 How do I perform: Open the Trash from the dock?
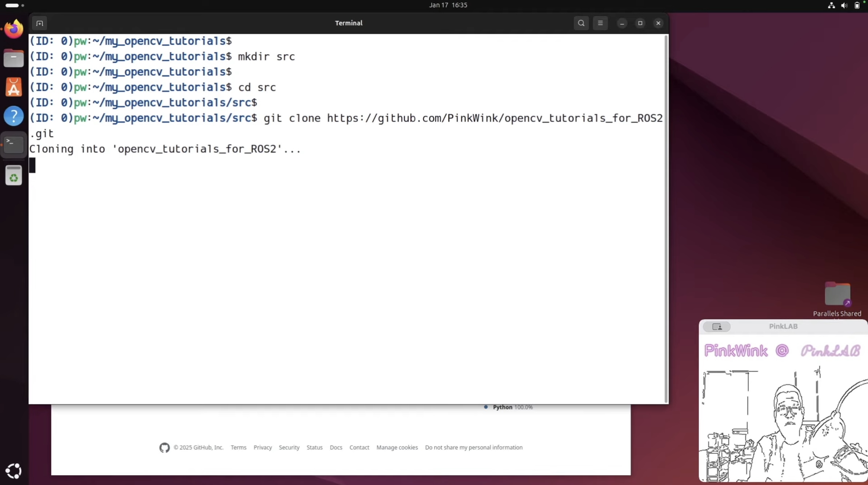[x=14, y=176]
